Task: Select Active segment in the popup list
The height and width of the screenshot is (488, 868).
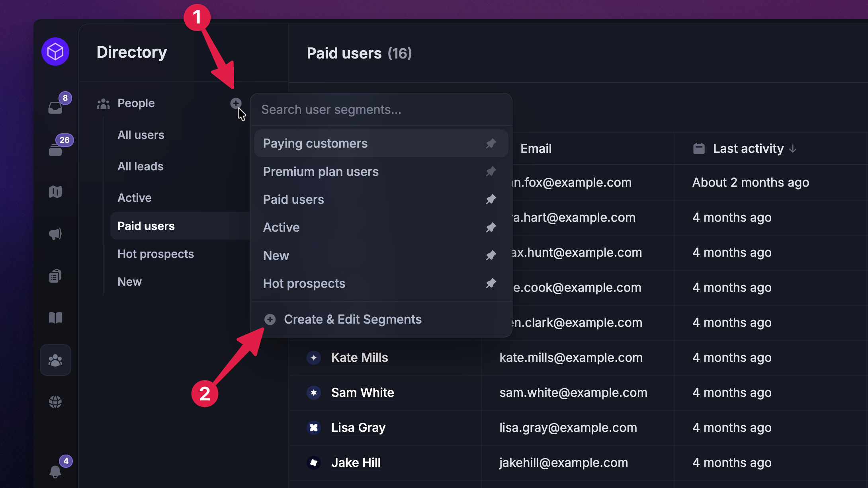Action: [x=282, y=227]
